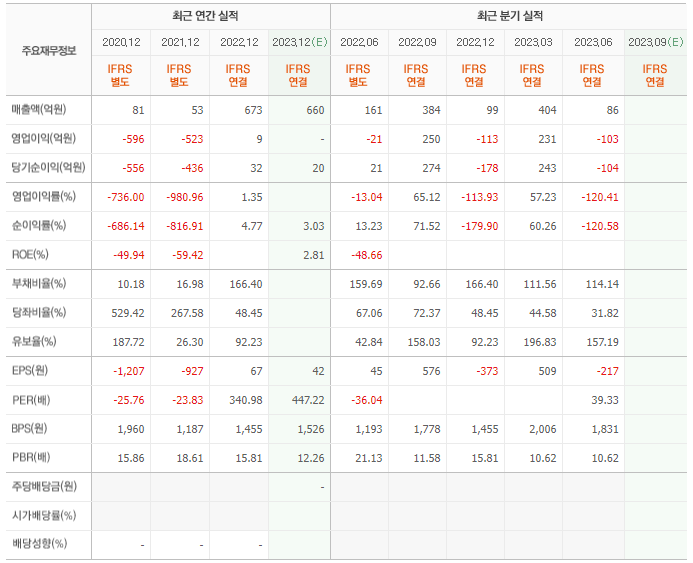The image size is (693, 563).
Task: Click the 부채비율(%) row label
Action: [39, 283]
